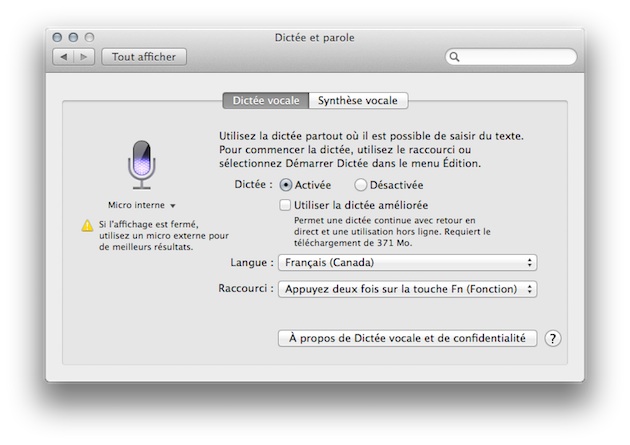Switch to the Dictée vocale tab
Image resolution: width=630 pixels, height=445 pixels.
click(x=266, y=100)
